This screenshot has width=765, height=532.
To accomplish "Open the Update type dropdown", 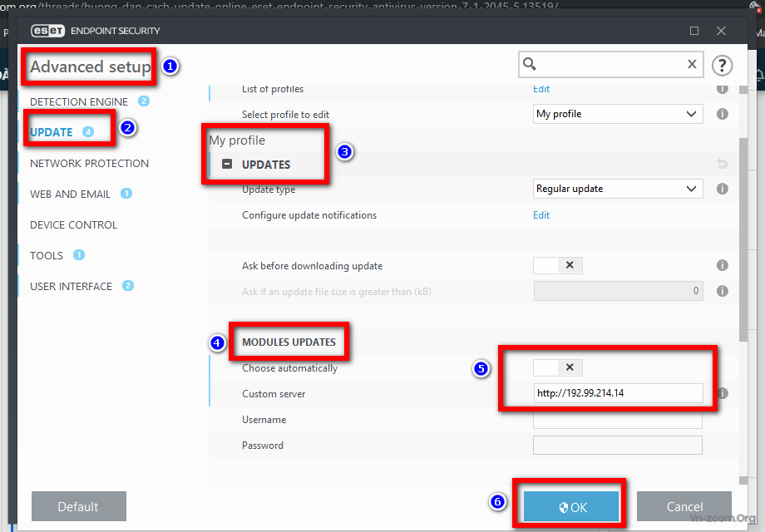I will point(618,189).
